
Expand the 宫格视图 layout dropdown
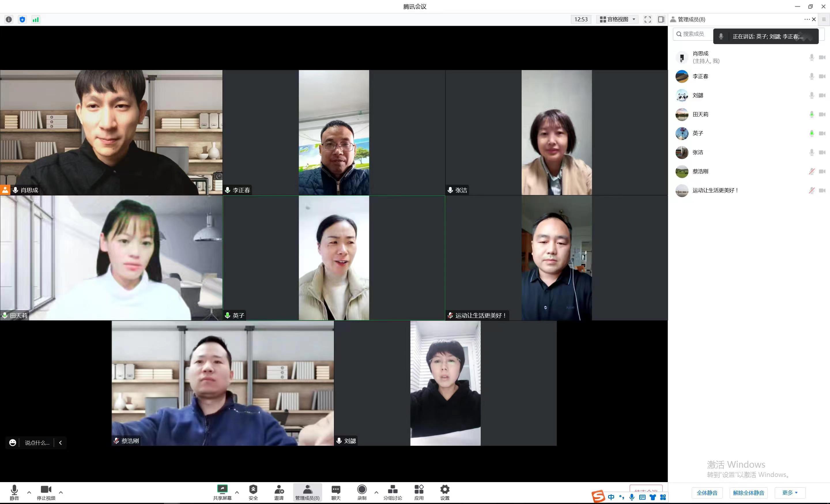618,20
